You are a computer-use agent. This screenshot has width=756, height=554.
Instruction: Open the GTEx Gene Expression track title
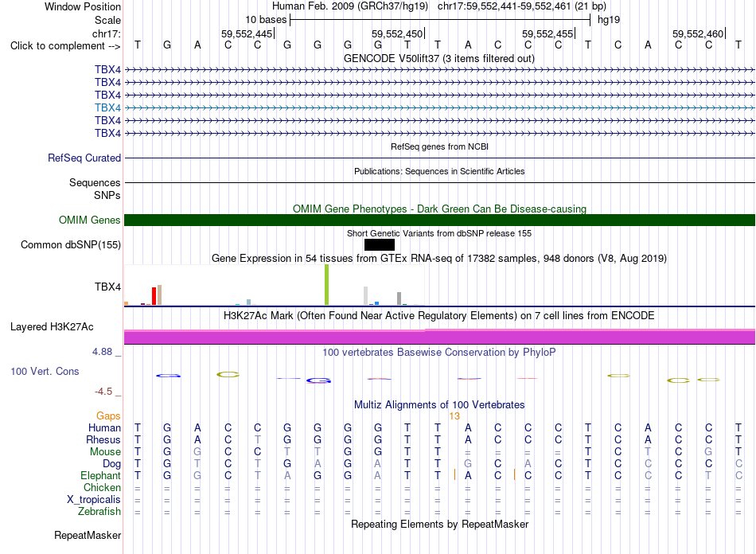(439, 259)
